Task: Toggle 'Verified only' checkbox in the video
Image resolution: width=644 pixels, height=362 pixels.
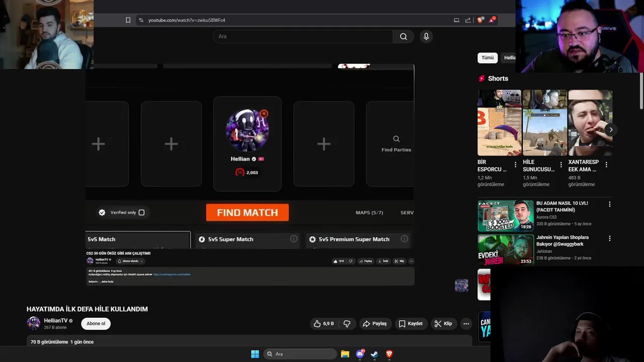Action: [x=141, y=213]
